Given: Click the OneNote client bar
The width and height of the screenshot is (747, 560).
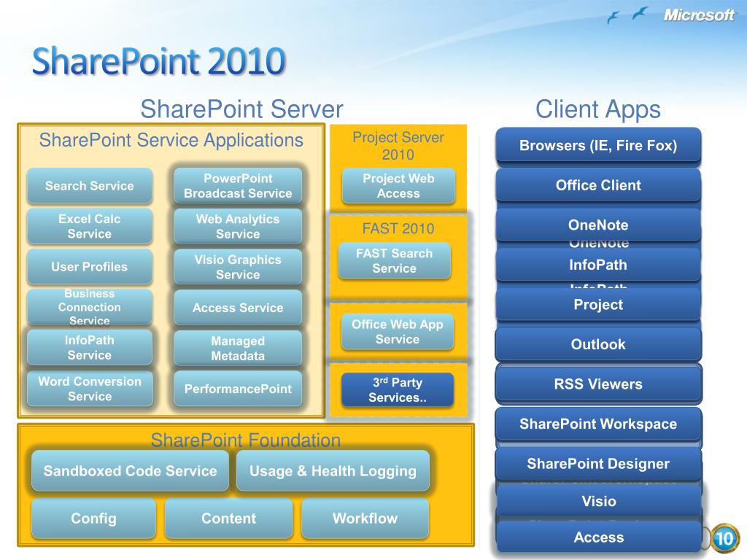Looking at the screenshot, I should click(x=598, y=225).
